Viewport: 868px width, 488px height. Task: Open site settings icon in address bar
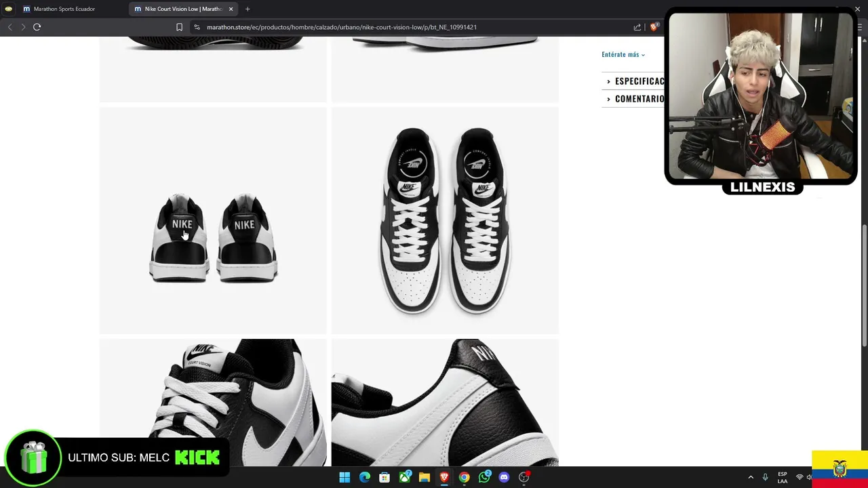point(197,27)
